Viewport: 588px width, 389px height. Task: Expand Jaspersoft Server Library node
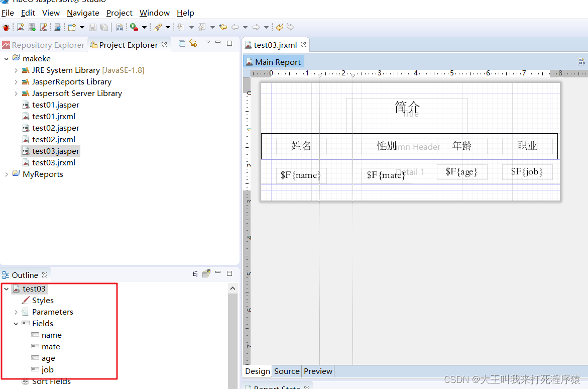pyautogui.click(x=16, y=93)
